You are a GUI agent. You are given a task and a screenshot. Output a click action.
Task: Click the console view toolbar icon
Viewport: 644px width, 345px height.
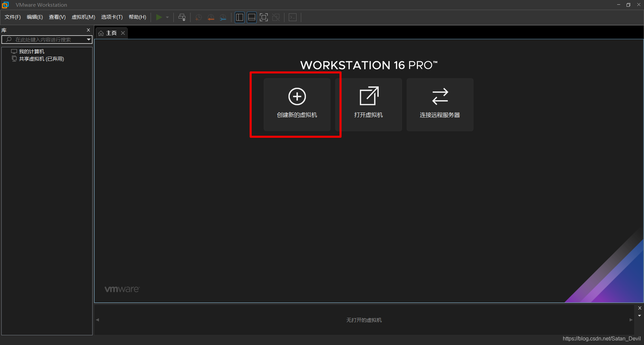coord(293,17)
